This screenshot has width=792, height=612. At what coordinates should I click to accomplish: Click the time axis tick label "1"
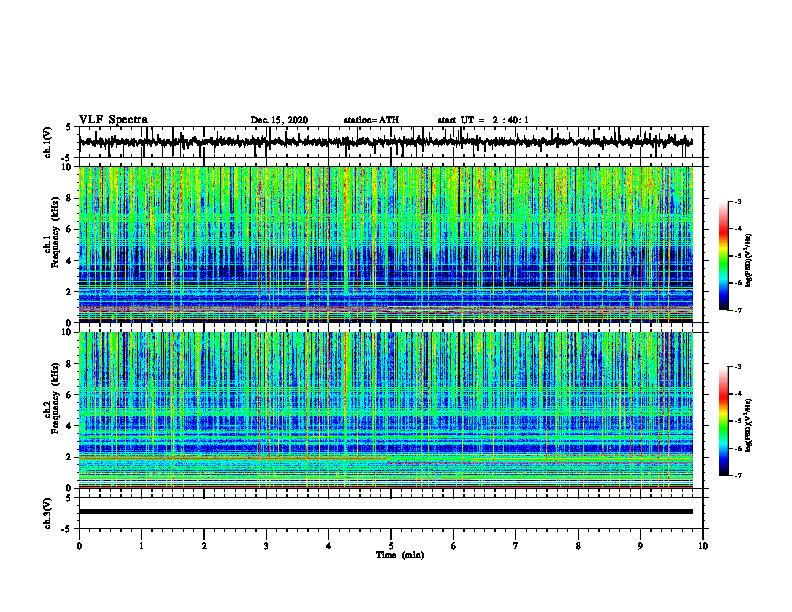[x=141, y=546]
